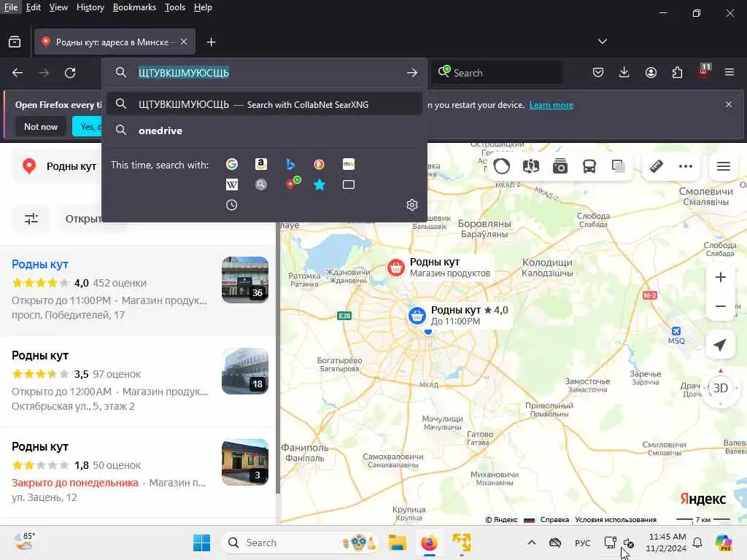
Task: Search this time with Amazon
Action: (260, 164)
